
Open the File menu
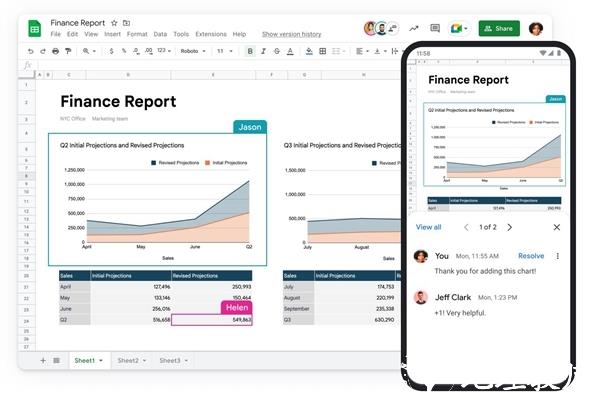[x=55, y=34]
